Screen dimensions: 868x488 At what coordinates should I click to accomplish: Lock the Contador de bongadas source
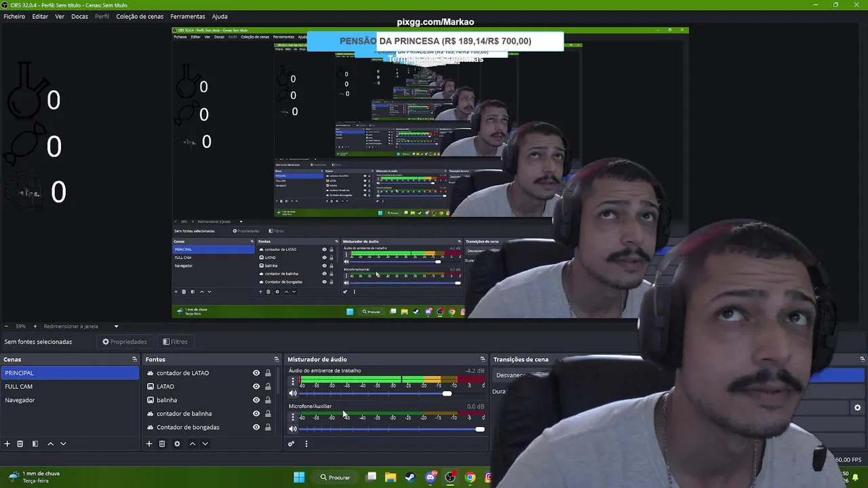click(x=268, y=427)
